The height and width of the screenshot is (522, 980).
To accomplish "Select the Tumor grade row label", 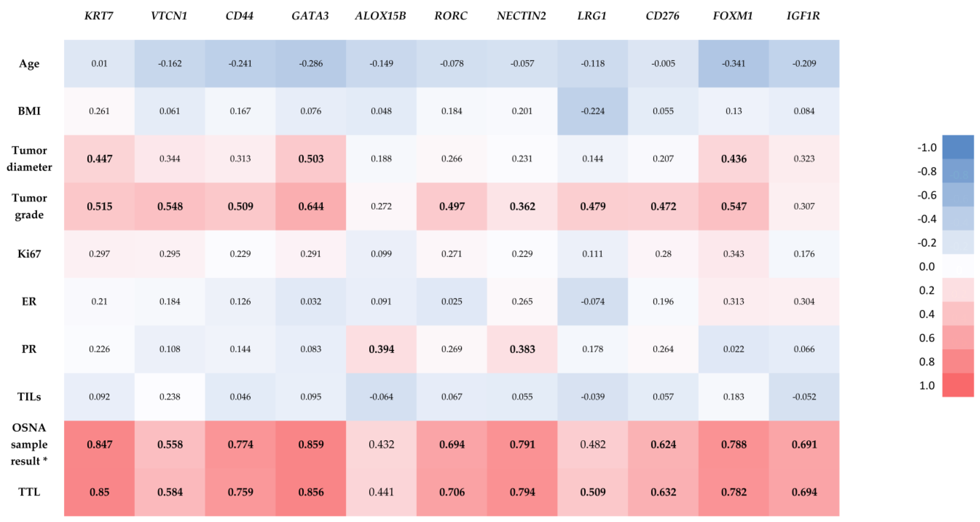I will 29,206.
